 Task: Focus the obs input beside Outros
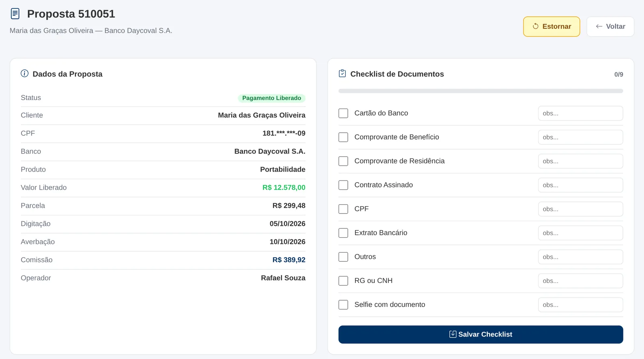click(x=580, y=257)
